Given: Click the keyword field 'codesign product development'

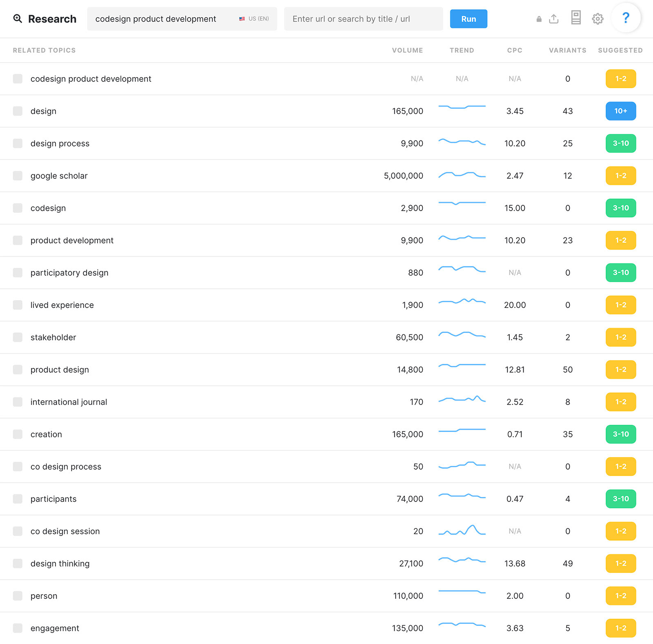Looking at the screenshot, I should [182, 19].
